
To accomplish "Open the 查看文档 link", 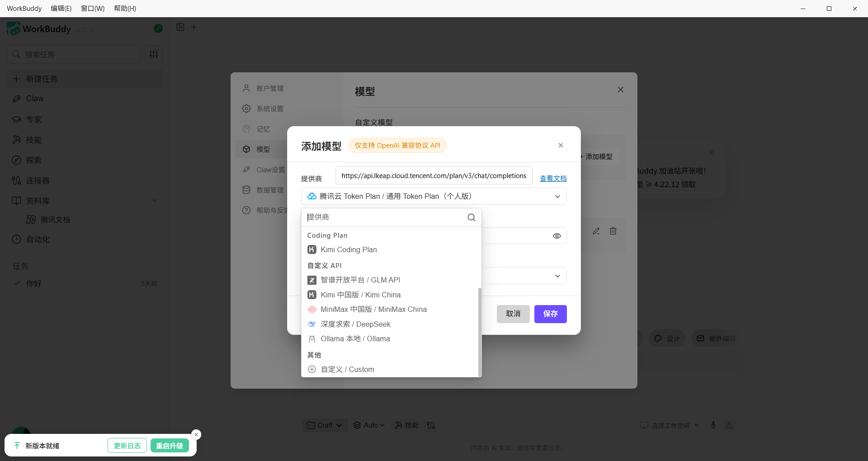I will pyautogui.click(x=553, y=178).
